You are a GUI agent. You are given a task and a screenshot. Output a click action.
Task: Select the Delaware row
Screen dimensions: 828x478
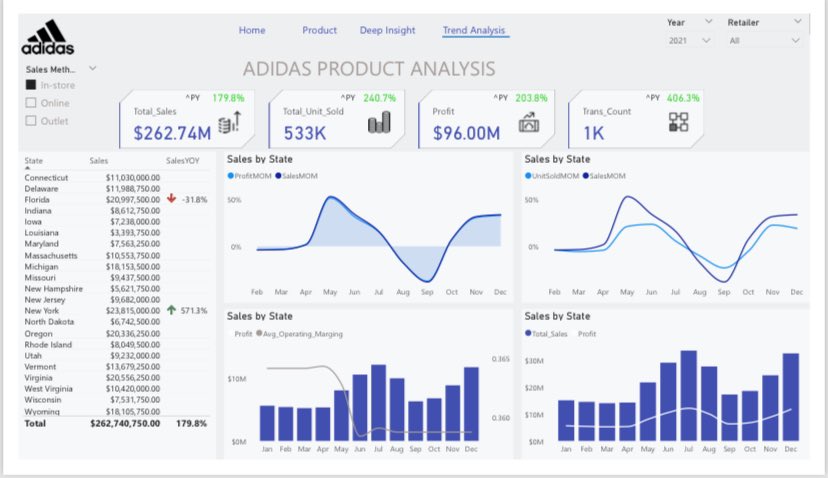(x=116, y=189)
